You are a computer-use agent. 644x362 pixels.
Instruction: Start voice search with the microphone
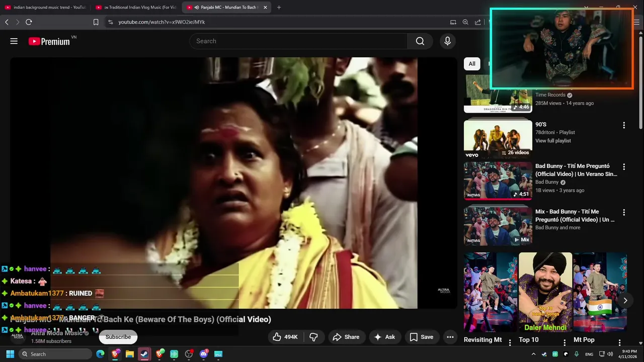click(x=447, y=41)
